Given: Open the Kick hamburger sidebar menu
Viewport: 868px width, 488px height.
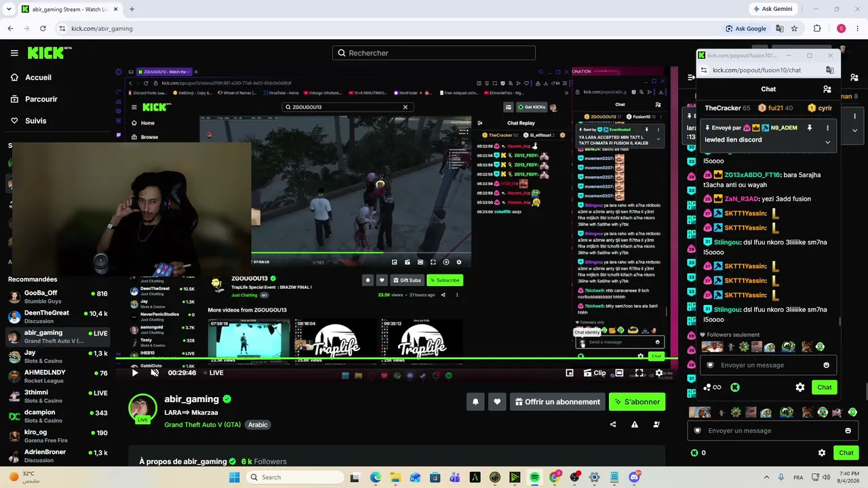Looking at the screenshot, I should [x=14, y=53].
